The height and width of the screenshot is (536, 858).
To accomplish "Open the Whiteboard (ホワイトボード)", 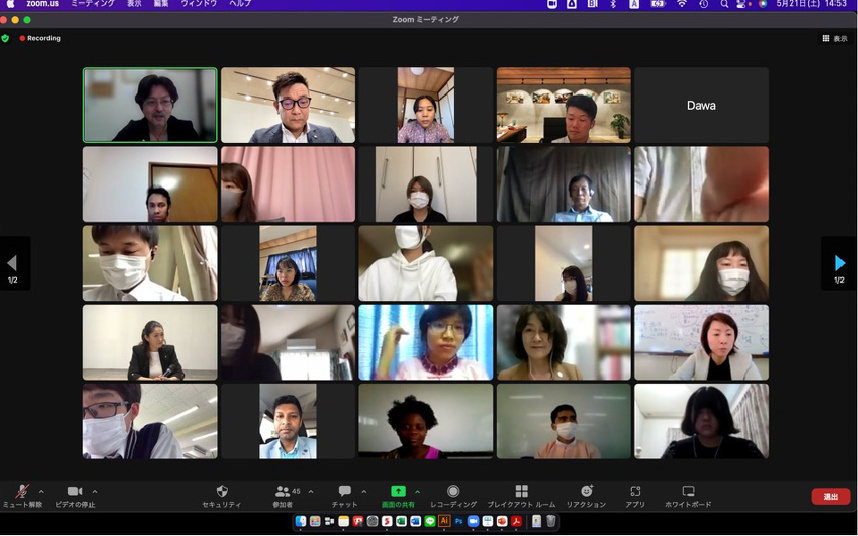I will coord(688,493).
